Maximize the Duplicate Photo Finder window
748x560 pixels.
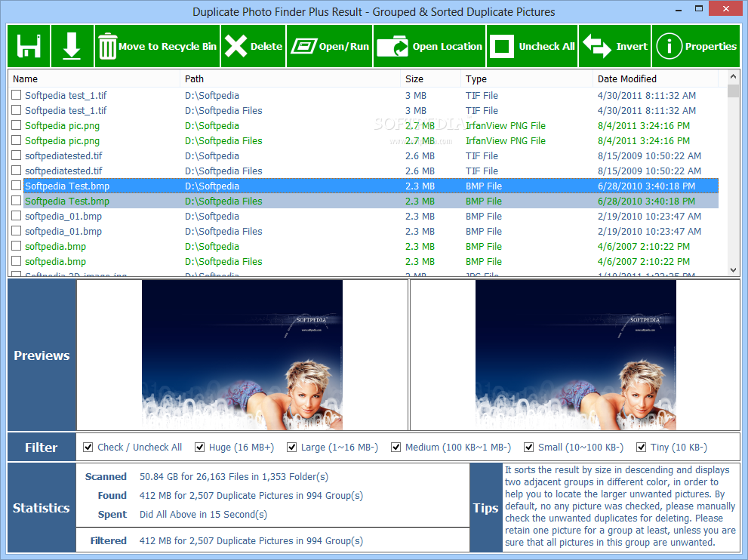point(699,9)
